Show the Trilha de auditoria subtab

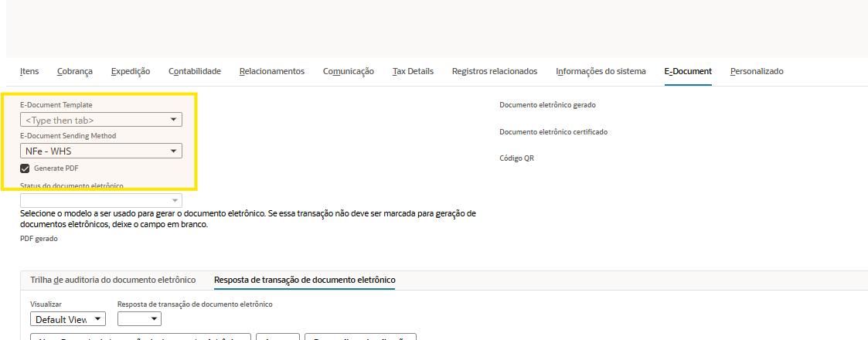point(113,280)
